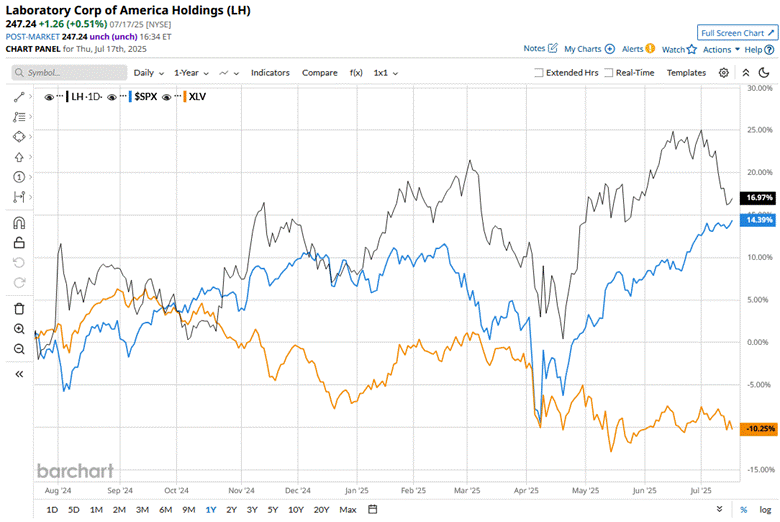
Task: Select the trend line drawing tool
Action: pyautogui.click(x=19, y=97)
